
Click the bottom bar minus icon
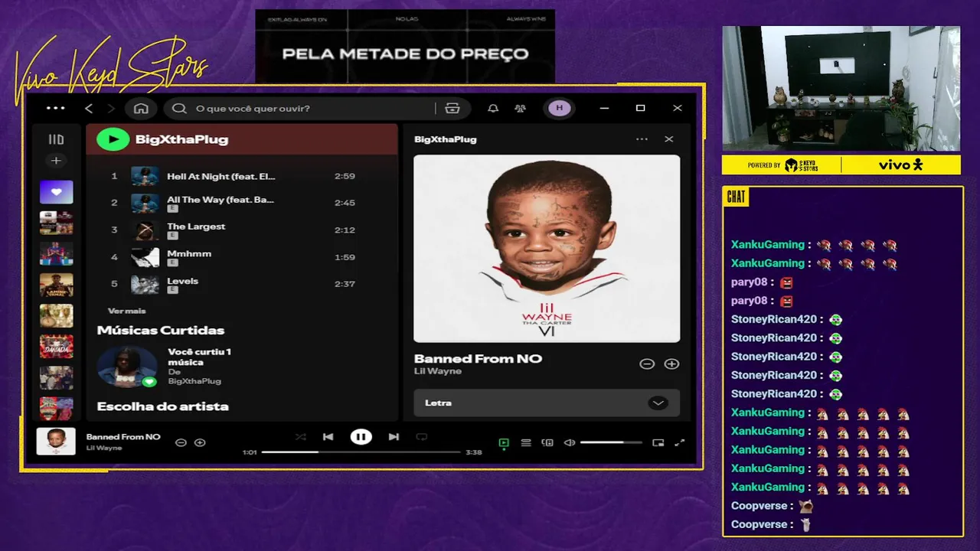click(x=181, y=442)
